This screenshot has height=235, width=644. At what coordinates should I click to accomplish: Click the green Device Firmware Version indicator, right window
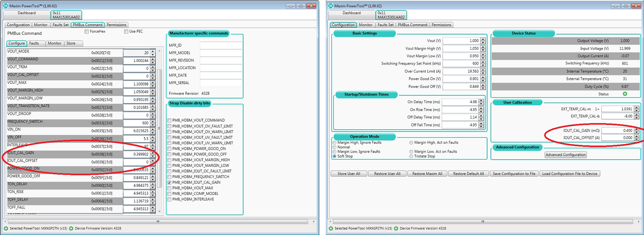(x=396, y=228)
